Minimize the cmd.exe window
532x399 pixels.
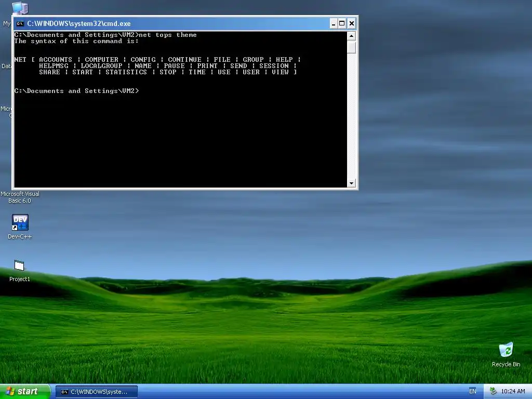[x=334, y=23]
